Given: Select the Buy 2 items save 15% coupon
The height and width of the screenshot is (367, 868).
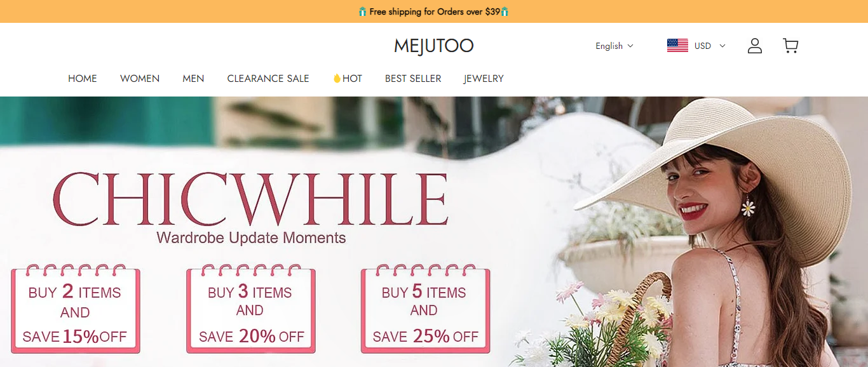Looking at the screenshot, I should 76,309.
